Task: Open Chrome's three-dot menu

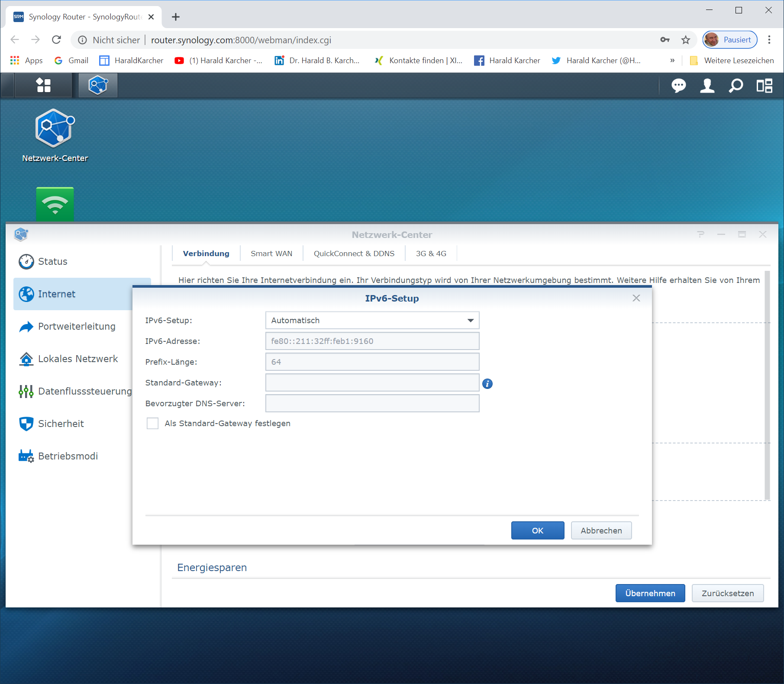Action: click(x=769, y=40)
